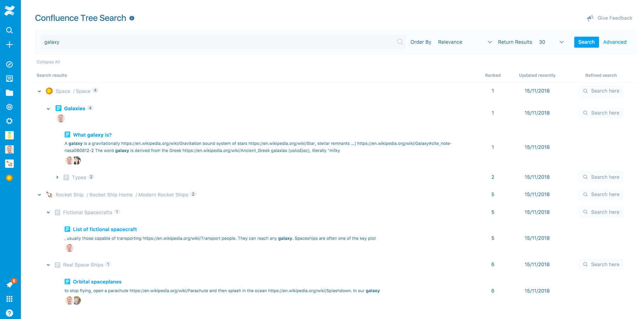The width and height of the screenshot is (644, 319).
Task: Click the megaphone Give Feedback icon
Action: pyautogui.click(x=590, y=18)
